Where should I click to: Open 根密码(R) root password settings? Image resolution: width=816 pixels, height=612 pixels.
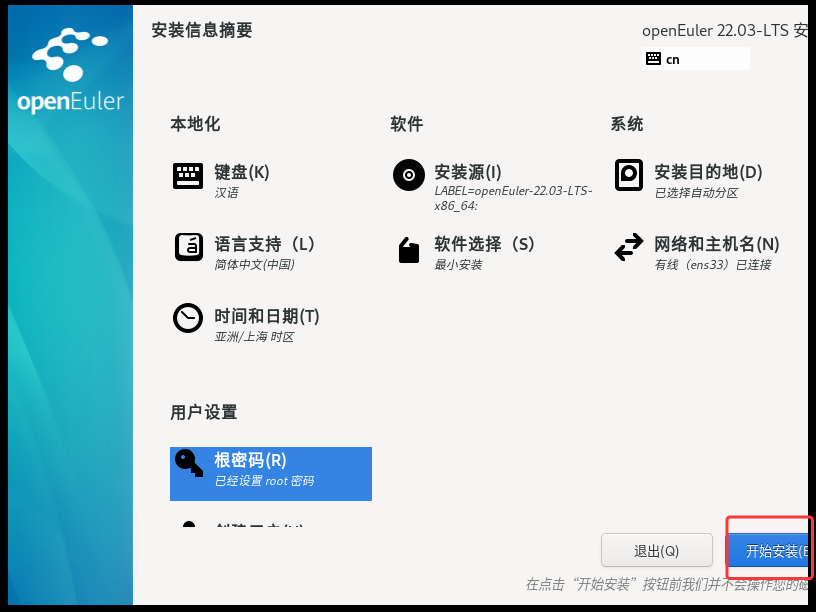click(x=250, y=461)
